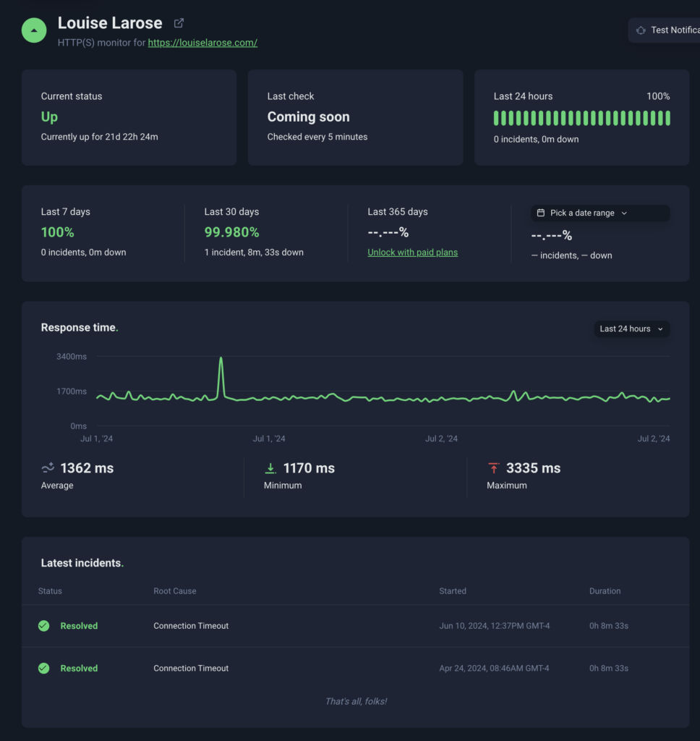Click the average response time wave icon
The height and width of the screenshot is (741, 700).
[x=48, y=468]
